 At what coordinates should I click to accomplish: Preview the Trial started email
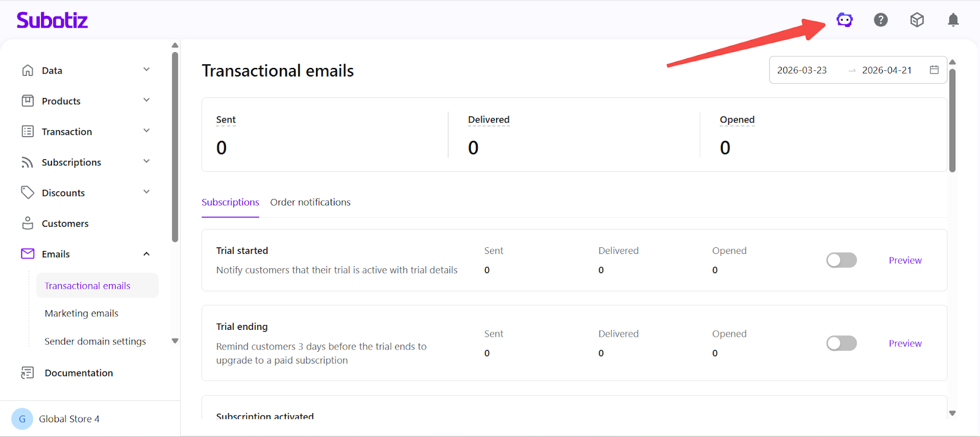(905, 260)
